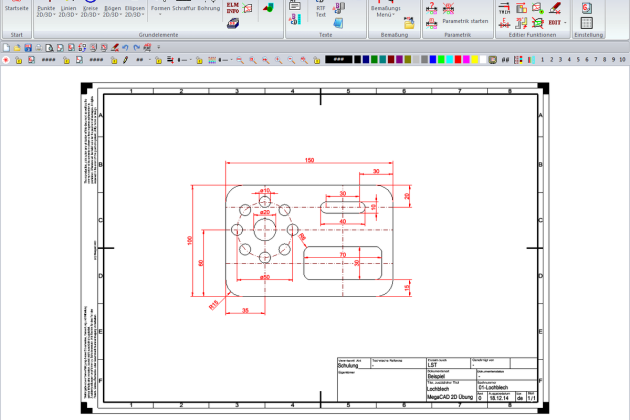Click Parametrik starten
Viewport: 630px width, 420px height.
[x=464, y=20]
